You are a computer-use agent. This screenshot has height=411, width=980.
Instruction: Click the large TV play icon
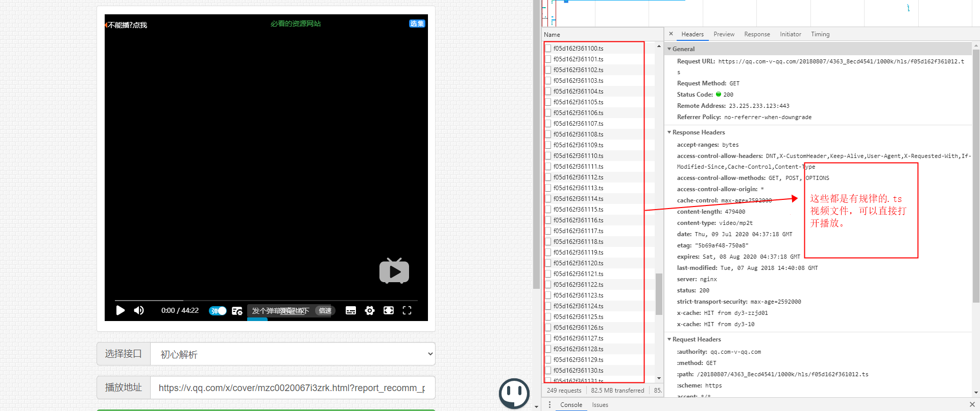(394, 271)
